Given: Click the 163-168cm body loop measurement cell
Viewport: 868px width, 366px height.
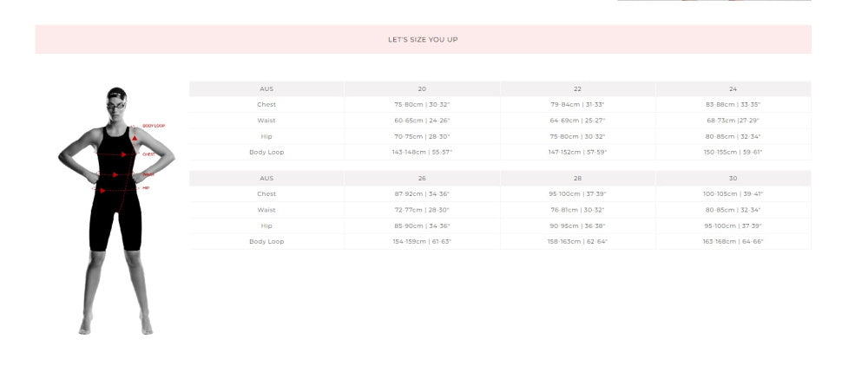Looking at the screenshot, I should pos(733,241).
